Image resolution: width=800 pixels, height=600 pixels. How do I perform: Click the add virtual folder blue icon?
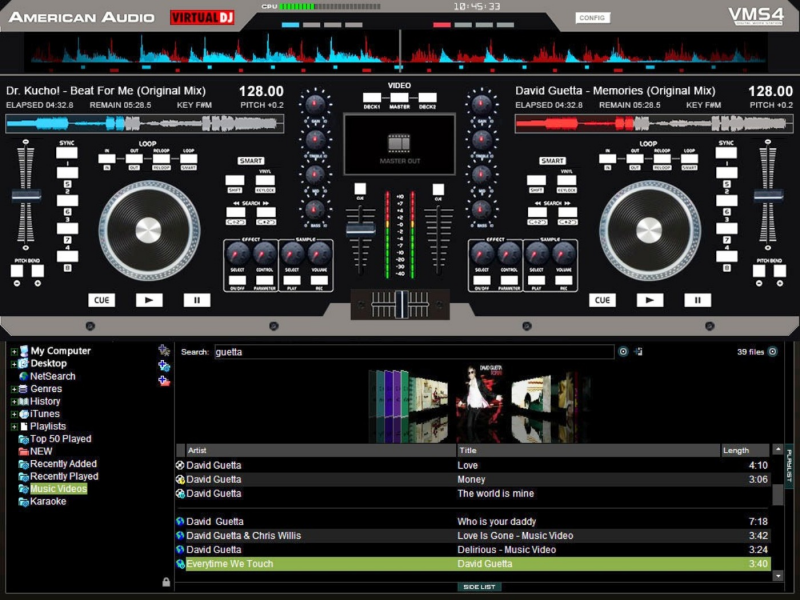[164, 365]
